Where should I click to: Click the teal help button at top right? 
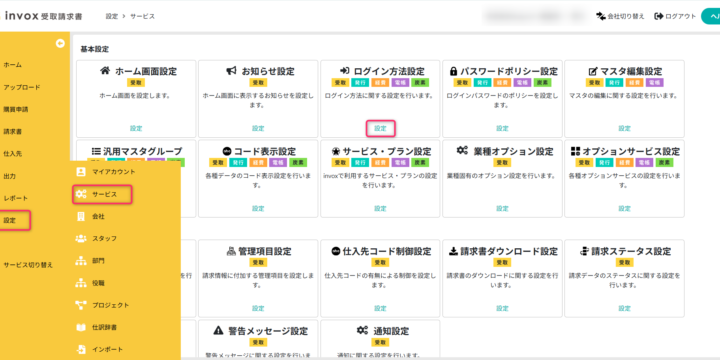point(710,17)
